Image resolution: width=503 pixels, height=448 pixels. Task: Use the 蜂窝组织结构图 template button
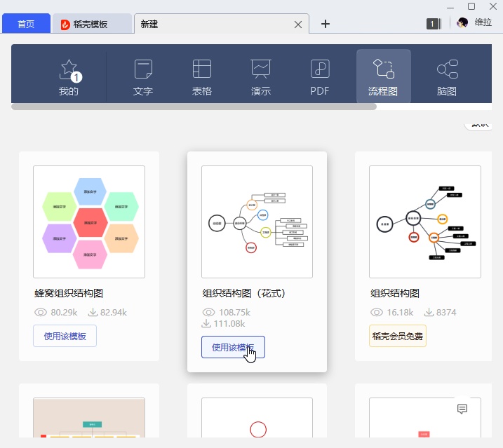(65, 336)
